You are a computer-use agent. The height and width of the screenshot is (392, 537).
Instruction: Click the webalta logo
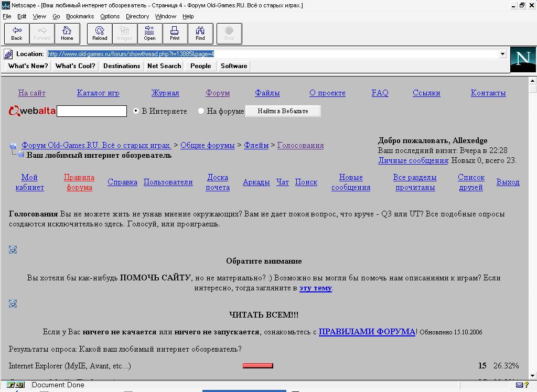coord(32,111)
